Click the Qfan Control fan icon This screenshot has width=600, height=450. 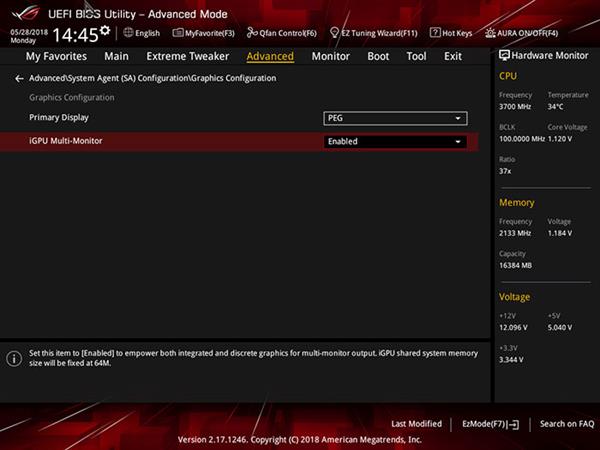click(x=252, y=33)
